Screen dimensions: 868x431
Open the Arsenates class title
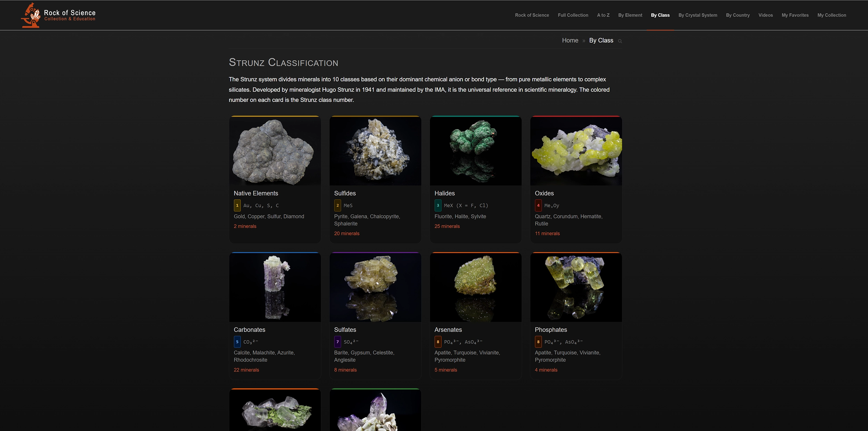coord(448,330)
